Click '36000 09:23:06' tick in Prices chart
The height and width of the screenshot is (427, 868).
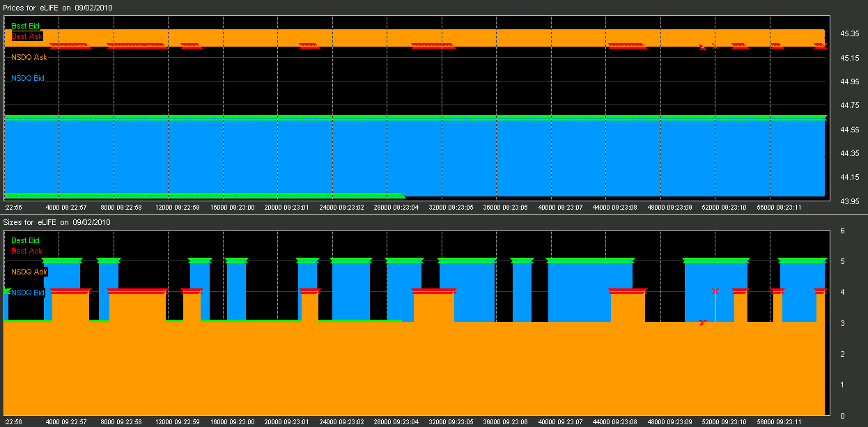click(506, 208)
